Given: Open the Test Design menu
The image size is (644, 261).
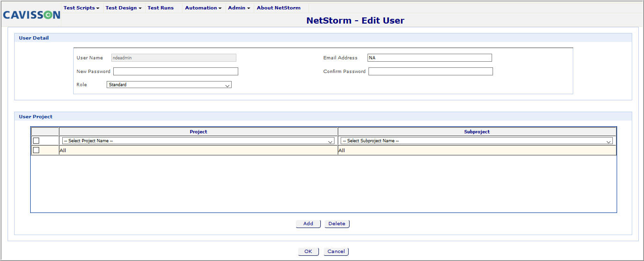Looking at the screenshot, I should coord(123,8).
